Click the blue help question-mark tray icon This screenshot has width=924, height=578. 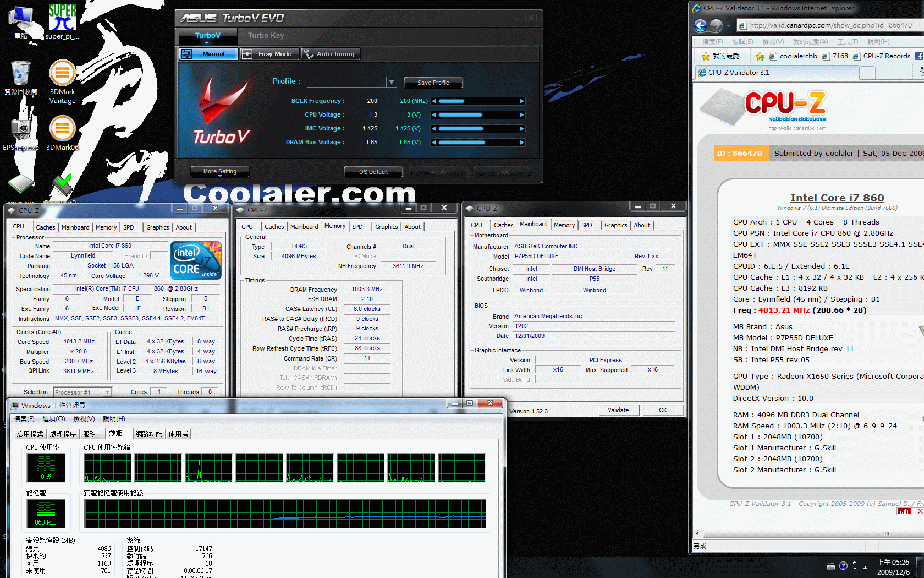click(x=843, y=566)
